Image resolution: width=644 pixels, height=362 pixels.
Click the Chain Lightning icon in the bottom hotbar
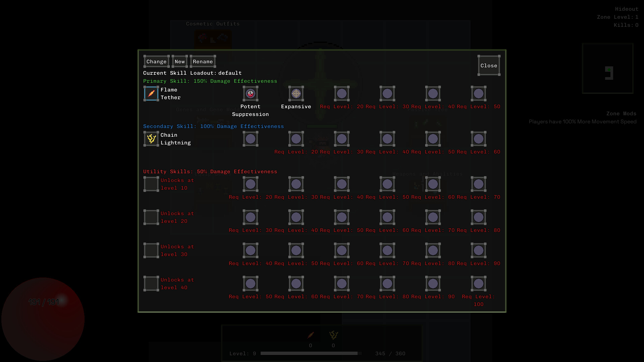333,335
